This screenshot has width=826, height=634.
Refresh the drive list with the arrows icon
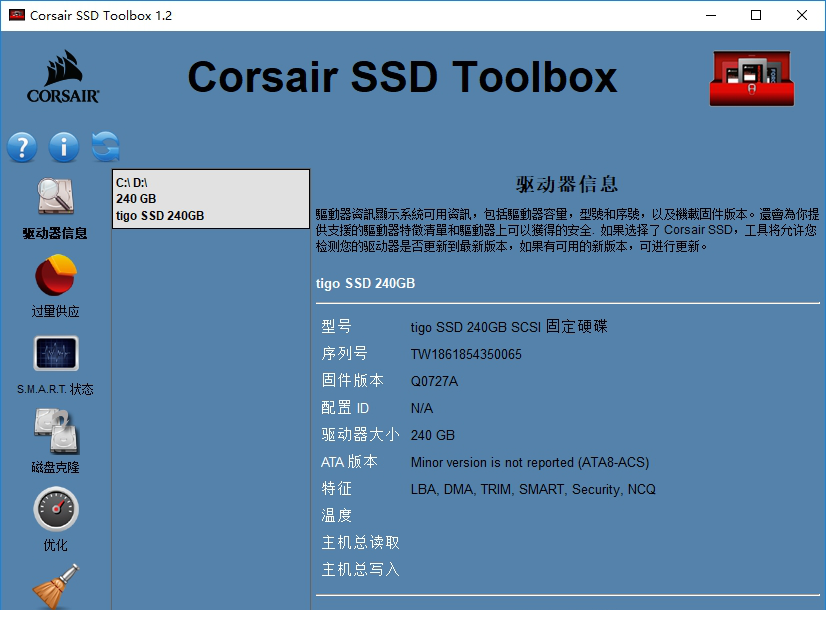(x=105, y=146)
